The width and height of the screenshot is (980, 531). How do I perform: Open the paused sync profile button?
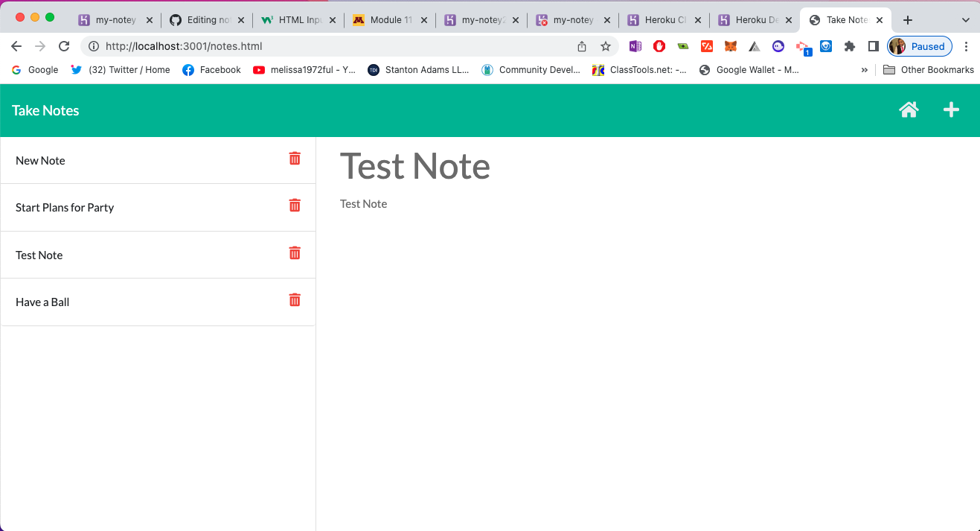919,45
